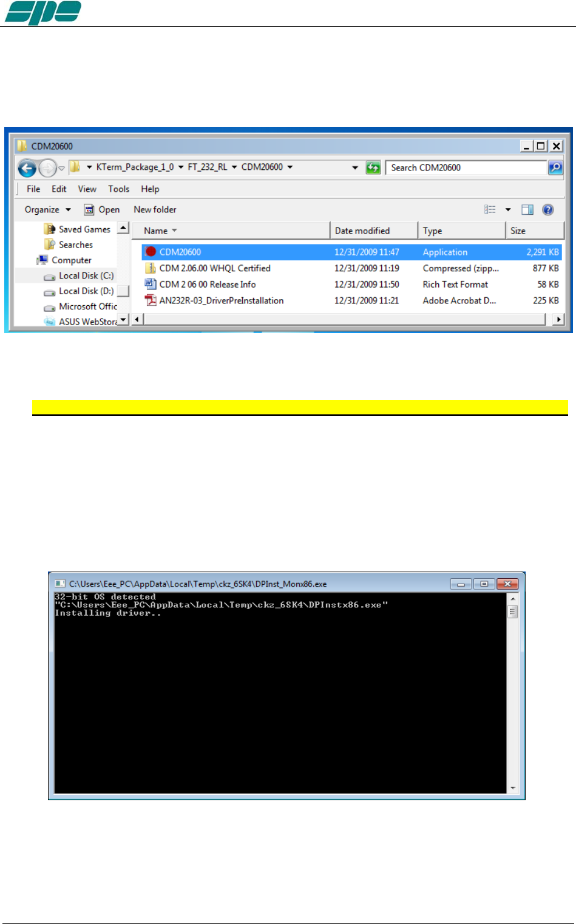Expand the root arrow before KTerm_Package_1_0

coord(89,167)
